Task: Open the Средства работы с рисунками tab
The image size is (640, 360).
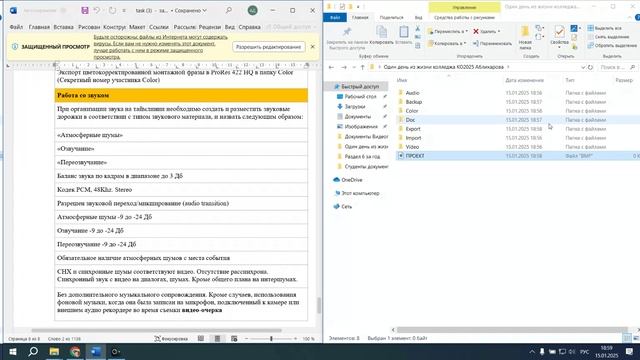Action: pos(464,18)
